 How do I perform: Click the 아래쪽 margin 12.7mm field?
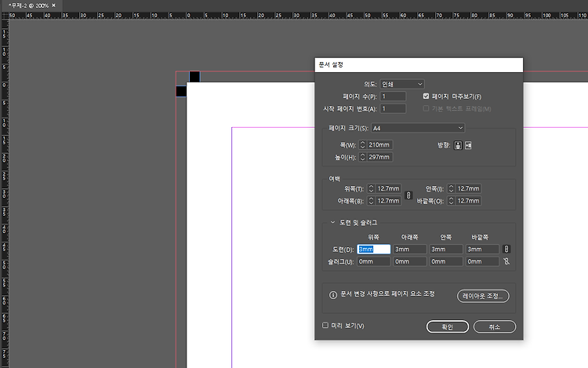389,201
